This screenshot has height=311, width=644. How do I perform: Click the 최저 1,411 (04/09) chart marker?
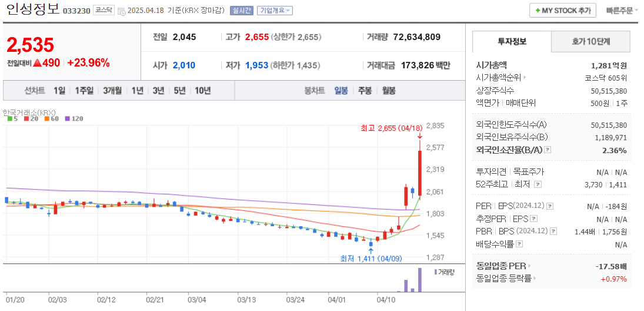tap(371, 259)
